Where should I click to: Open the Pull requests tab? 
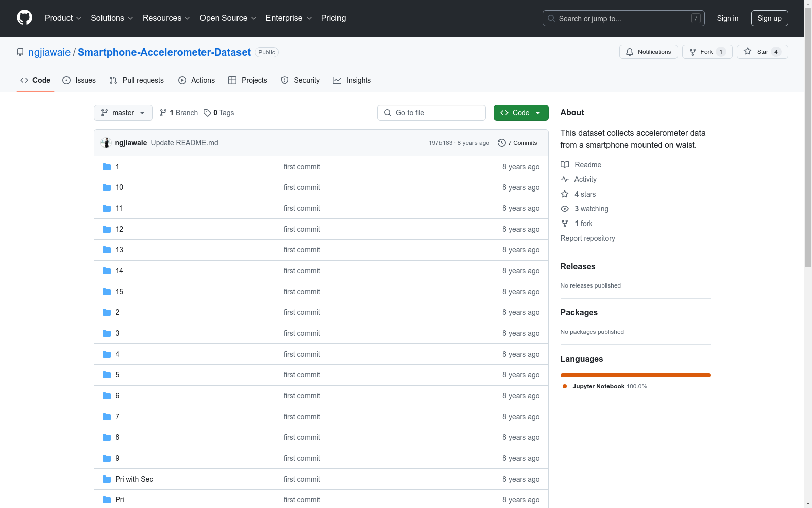pos(137,80)
